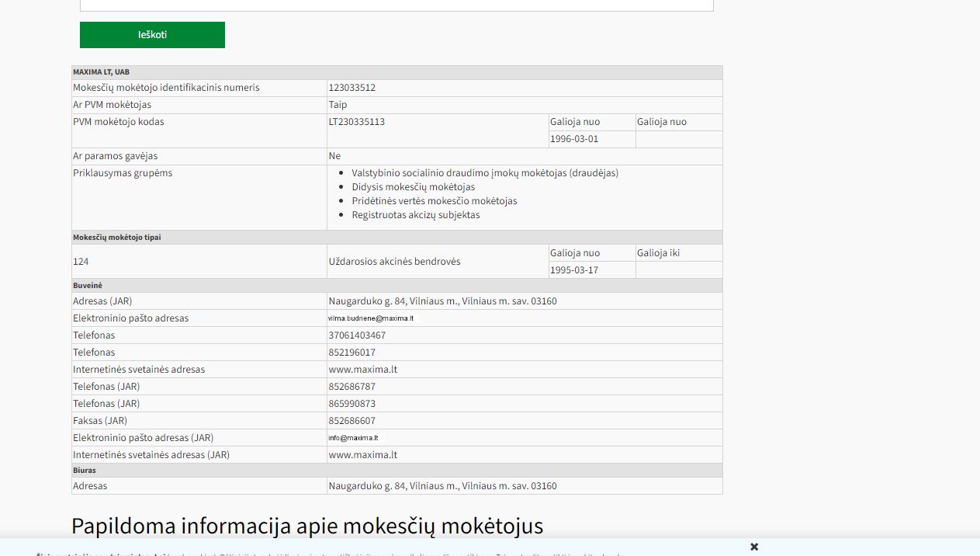The image size is (980, 556).
Task: Open the vilma.budriene@maxima.lt email address
Action: tap(371, 318)
